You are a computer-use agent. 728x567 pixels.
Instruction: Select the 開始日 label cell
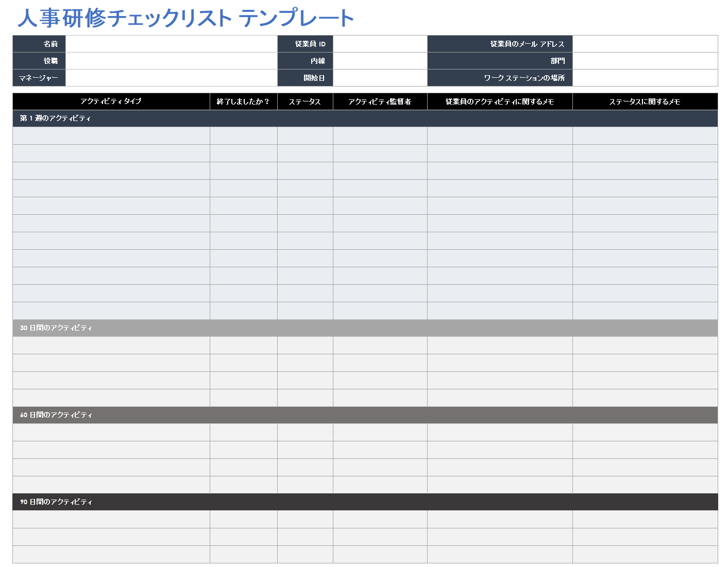click(306, 78)
